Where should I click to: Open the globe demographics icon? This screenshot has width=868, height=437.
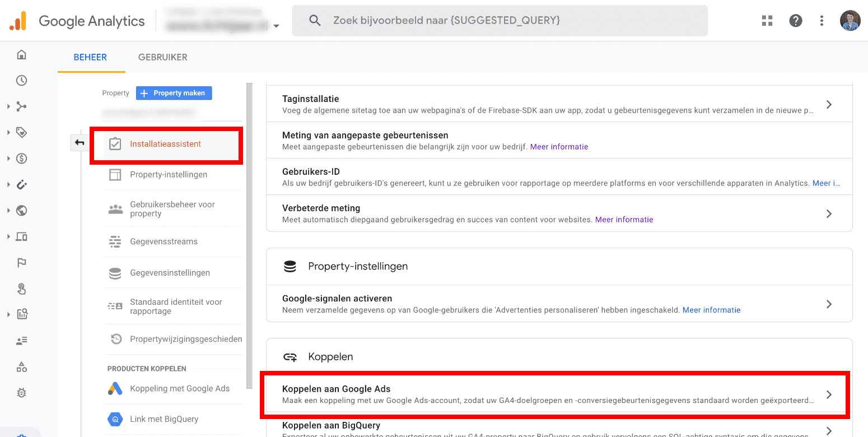[x=21, y=211]
